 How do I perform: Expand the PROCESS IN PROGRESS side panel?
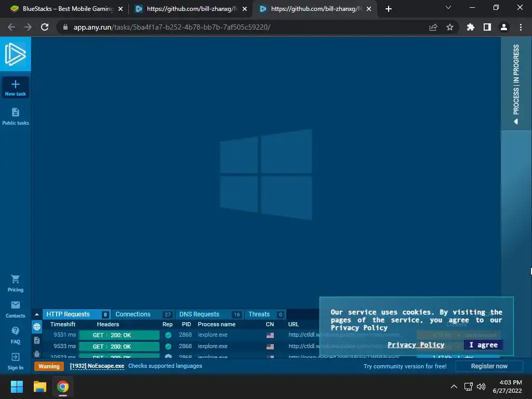(x=516, y=84)
